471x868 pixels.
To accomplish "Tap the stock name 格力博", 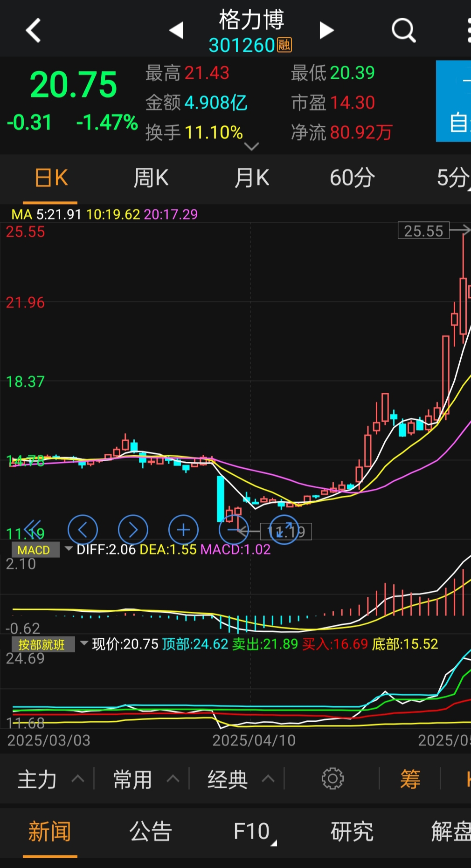I will pos(251,20).
